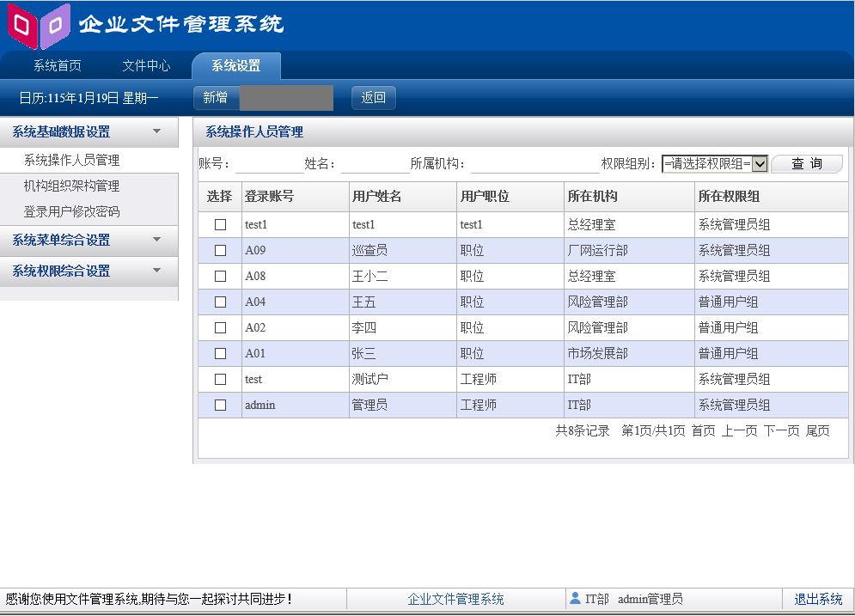Tick the checkbox for account test1
Image resolution: width=855 pixels, height=616 pixels.
[x=220, y=224]
